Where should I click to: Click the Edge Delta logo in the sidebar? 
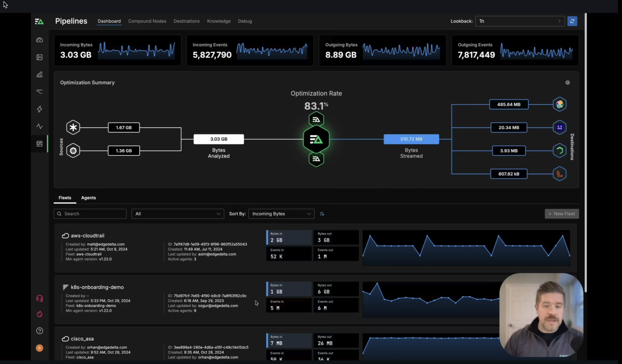pos(39,21)
